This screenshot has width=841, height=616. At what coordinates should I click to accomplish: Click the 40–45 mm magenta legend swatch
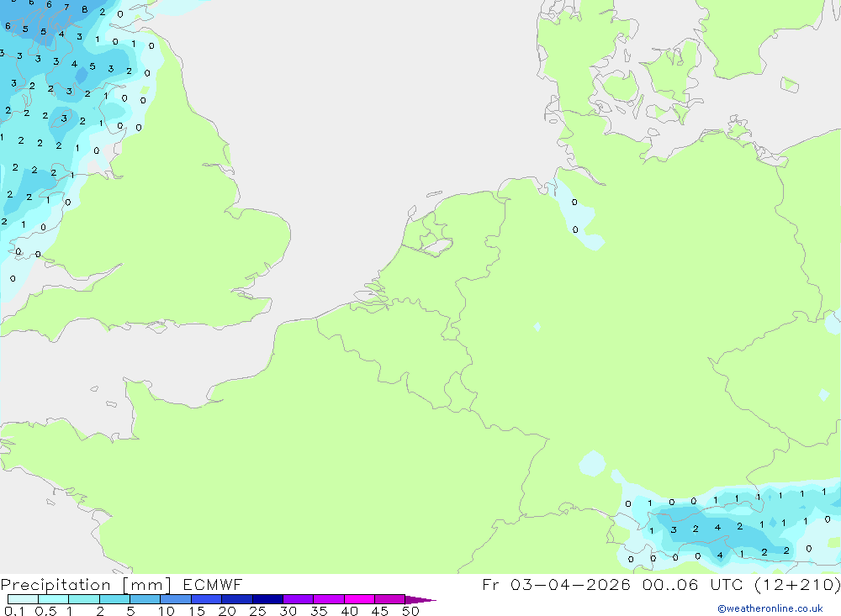click(359, 599)
